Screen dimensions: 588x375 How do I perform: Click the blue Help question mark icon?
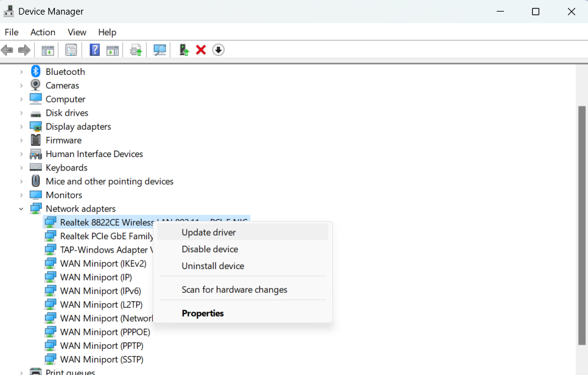coord(94,50)
